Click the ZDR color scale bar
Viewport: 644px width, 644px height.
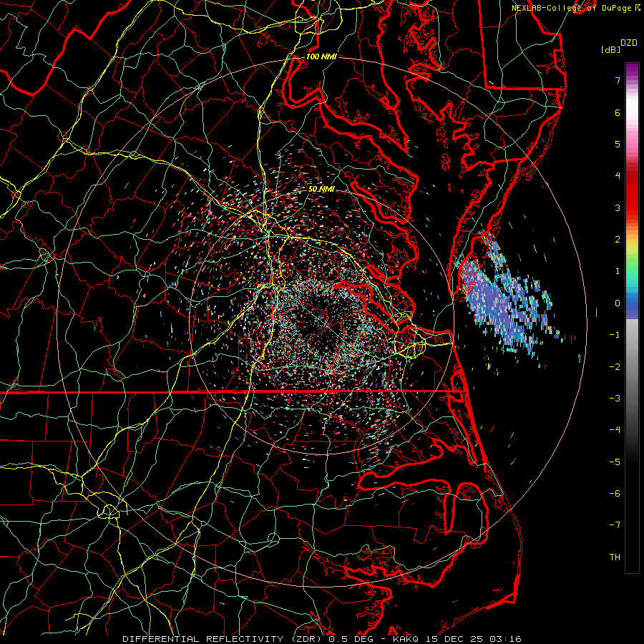(x=632, y=318)
